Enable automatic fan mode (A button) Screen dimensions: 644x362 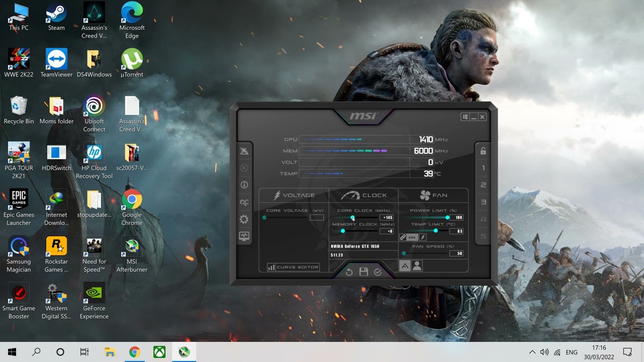tap(405, 266)
